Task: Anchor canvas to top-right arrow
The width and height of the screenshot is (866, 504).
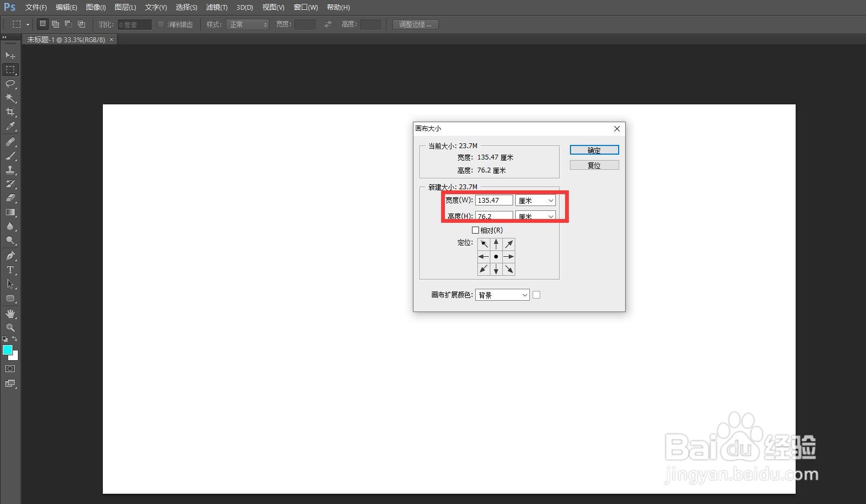Action: click(509, 244)
